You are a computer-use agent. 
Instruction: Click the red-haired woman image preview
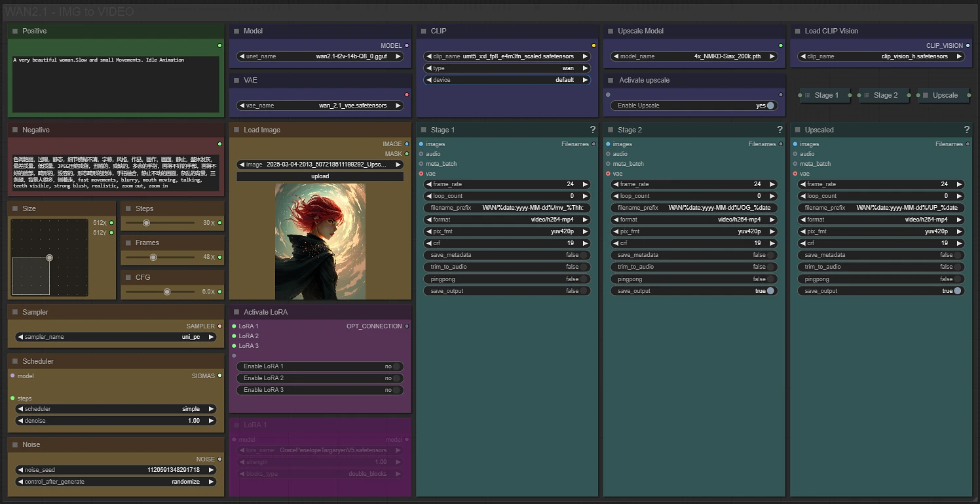[320, 242]
